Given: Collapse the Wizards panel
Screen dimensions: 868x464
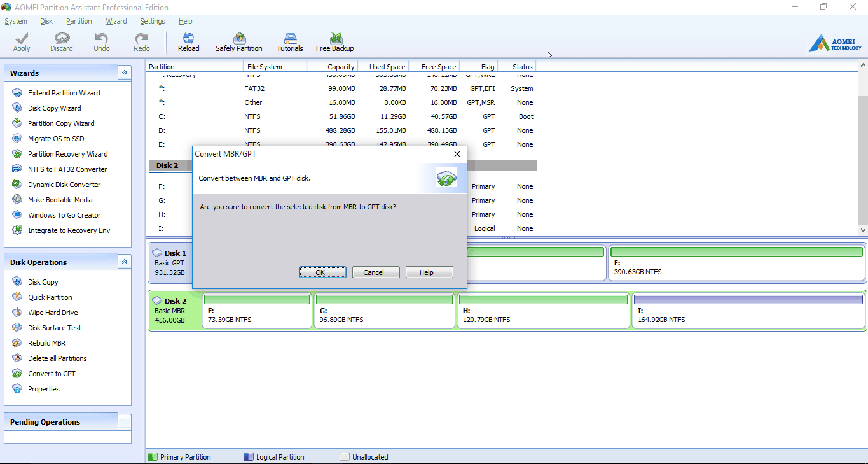Looking at the screenshot, I should click(125, 73).
